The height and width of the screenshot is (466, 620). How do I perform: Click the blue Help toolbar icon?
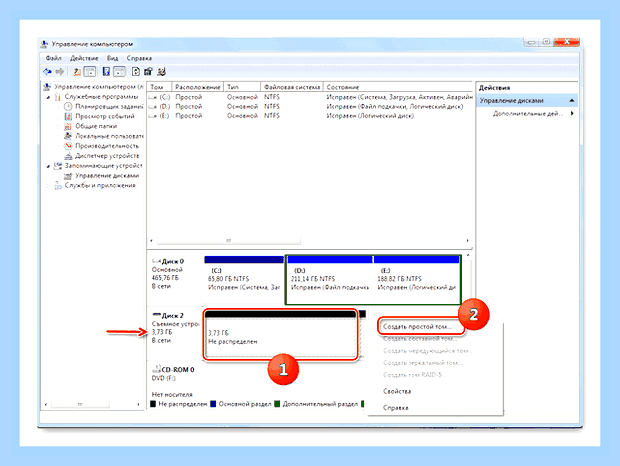tap(106, 72)
